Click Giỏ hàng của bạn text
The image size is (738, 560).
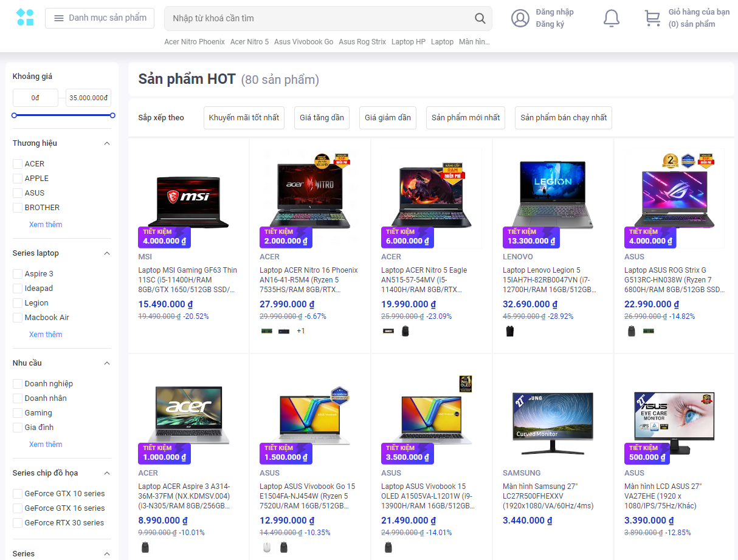click(699, 12)
